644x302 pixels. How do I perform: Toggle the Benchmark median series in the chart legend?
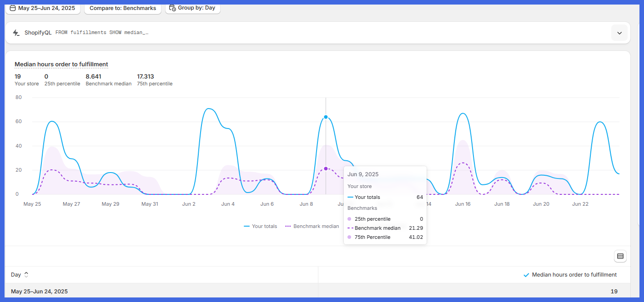point(312,226)
